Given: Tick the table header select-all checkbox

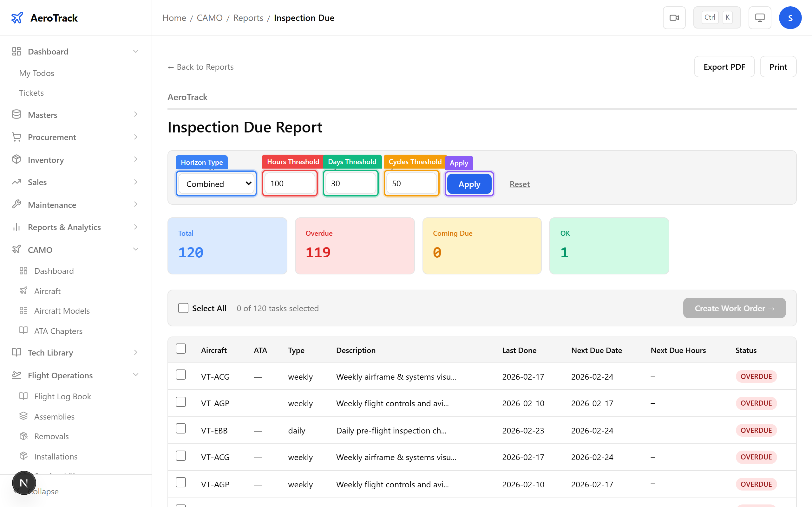Looking at the screenshot, I should [x=181, y=348].
